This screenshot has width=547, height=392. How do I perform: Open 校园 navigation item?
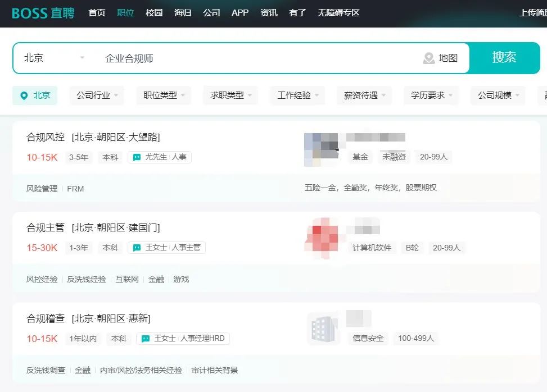pyautogui.click(x=154, y=13)
